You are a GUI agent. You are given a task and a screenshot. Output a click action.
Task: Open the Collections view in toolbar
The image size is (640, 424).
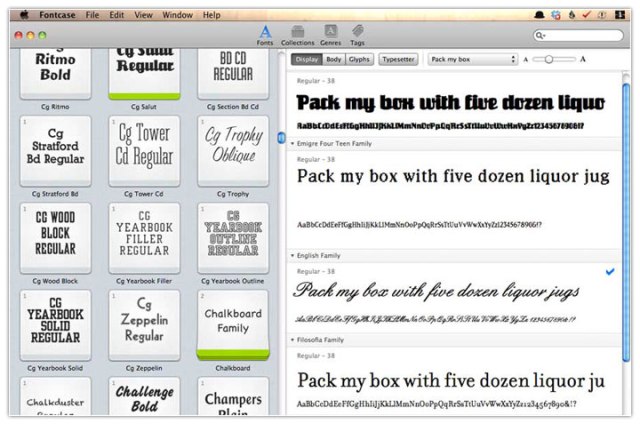pyautogui.click(x=297, y=35)
